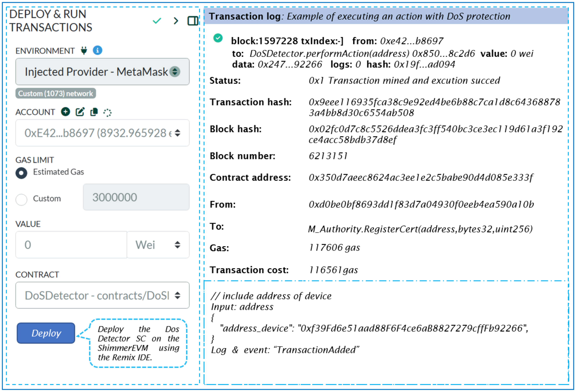
Task: Open the DoSDetector contract dropdown
Action: click(102, 295)
